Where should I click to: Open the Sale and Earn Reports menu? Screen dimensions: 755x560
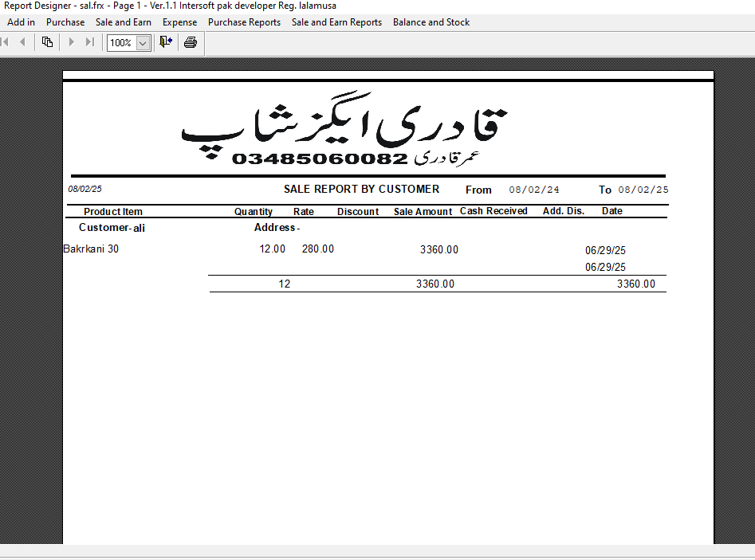[336, 22]
